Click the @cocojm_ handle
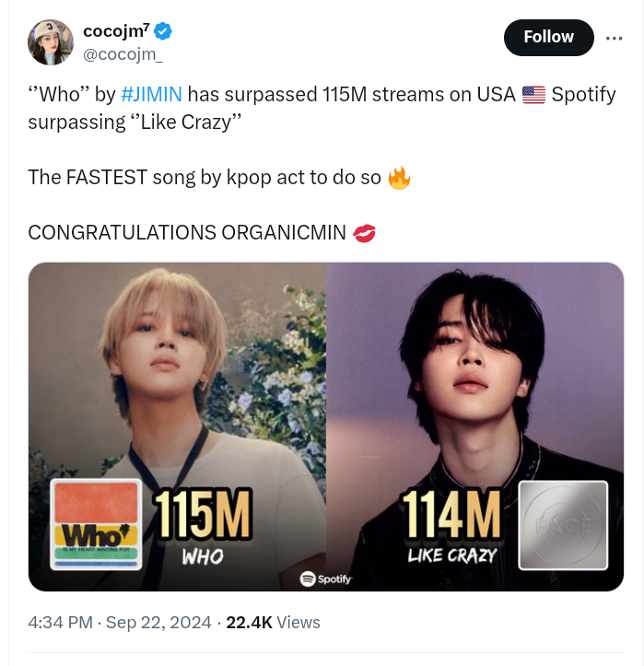The height and width of the screenshot is (666, 644). pyautogui.click(x=123, y=55)
